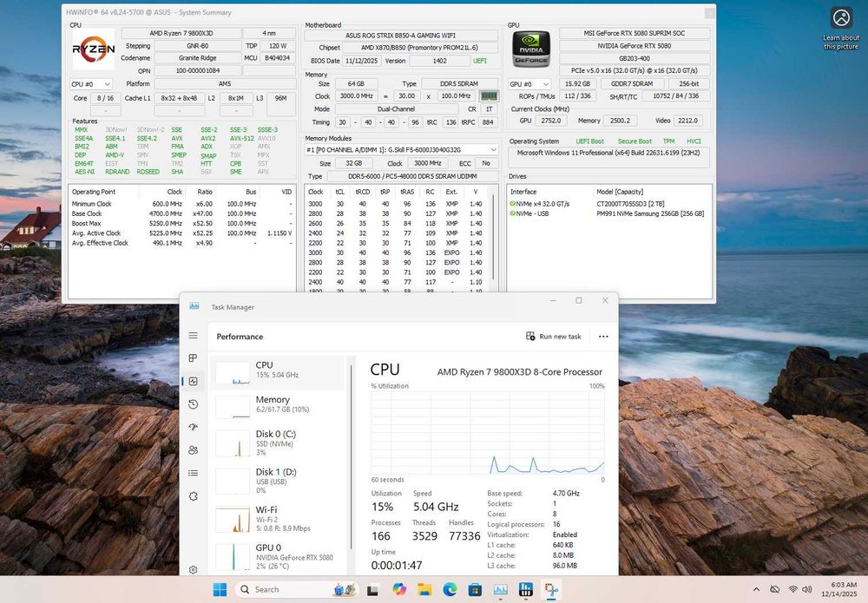Select Wi-Fi in Task Manager performance list
The image size is (868, 603).
pos(278,518)
